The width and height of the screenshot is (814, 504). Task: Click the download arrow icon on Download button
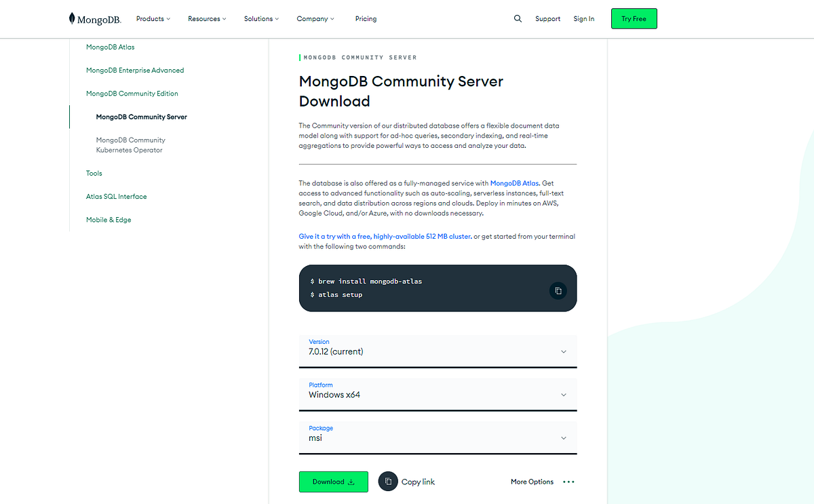351,482
